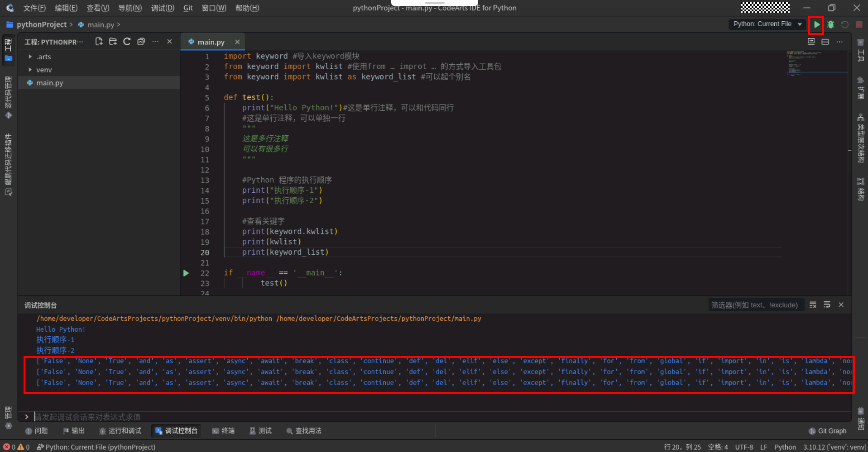Open the Python: Current File run configuration dropdown
The width and height of the screenshot is (868, 452).
click(767, 24)
